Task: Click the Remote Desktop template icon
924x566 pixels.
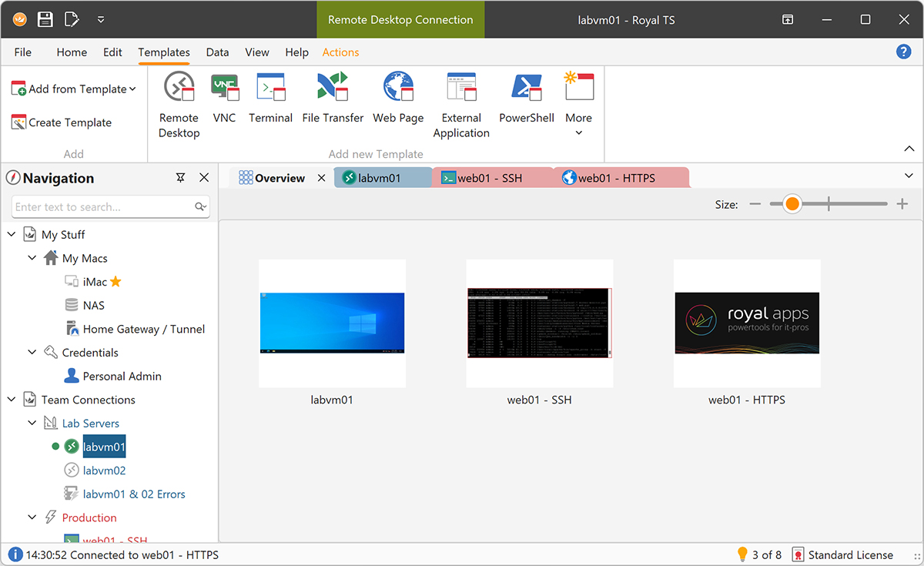Action: click(x=179, y=87)
